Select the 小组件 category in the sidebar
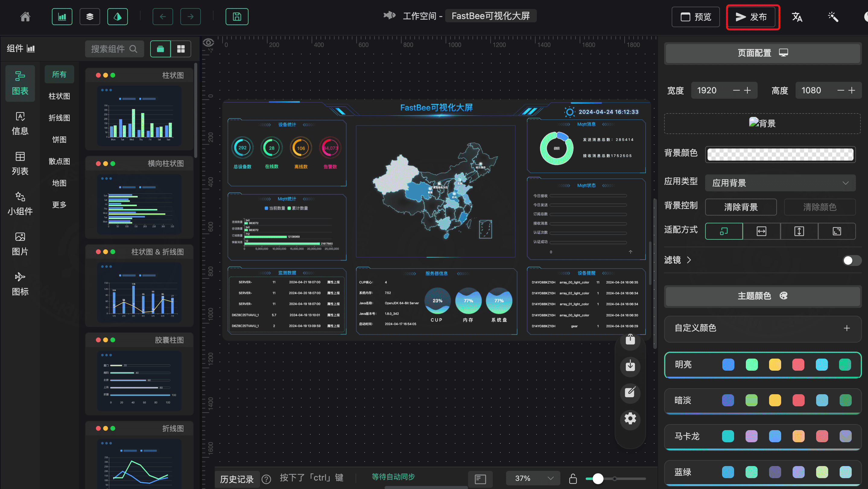 (x=20, y=204)
